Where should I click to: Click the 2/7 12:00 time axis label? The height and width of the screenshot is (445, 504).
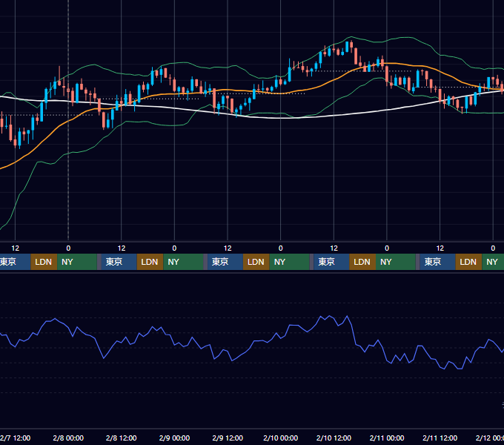(x=15, y=438)
